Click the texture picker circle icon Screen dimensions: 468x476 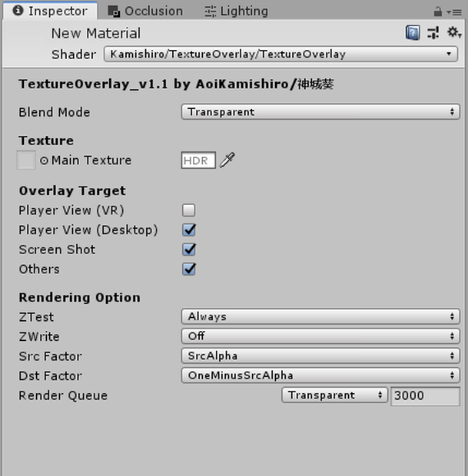44,160
